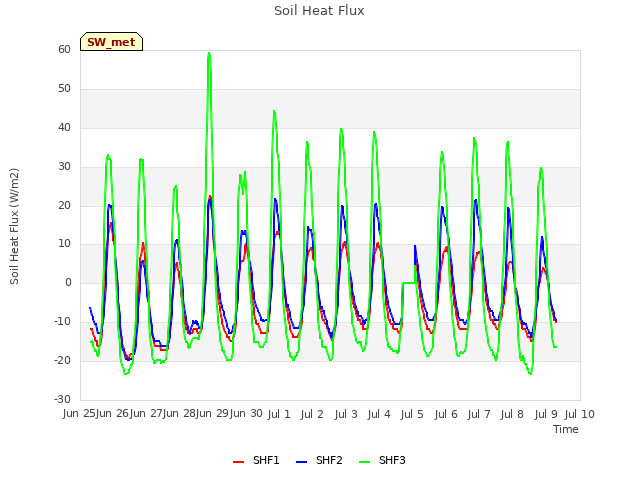Click the Jul 9 x-axis date label

[546, 414]
